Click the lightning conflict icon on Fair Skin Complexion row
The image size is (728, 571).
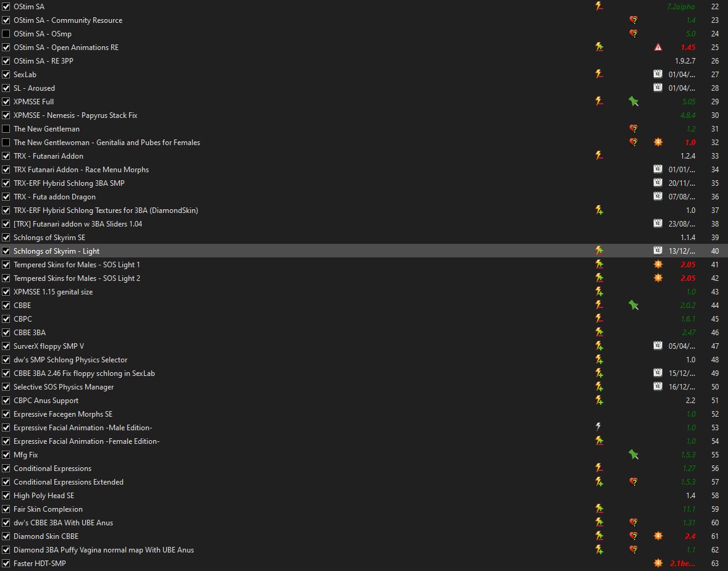[x=599, y=509]
